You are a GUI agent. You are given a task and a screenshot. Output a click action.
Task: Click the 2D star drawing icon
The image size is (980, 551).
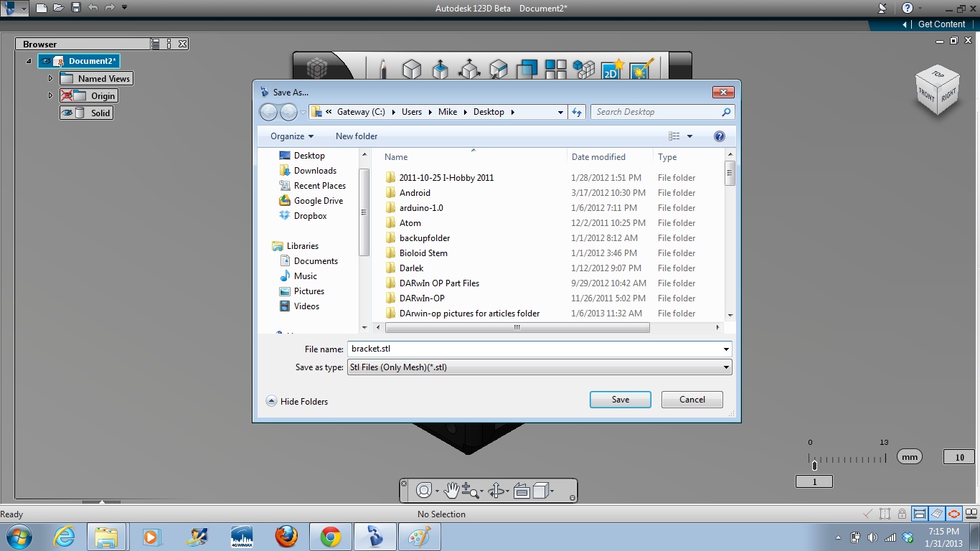coord(612,69)
